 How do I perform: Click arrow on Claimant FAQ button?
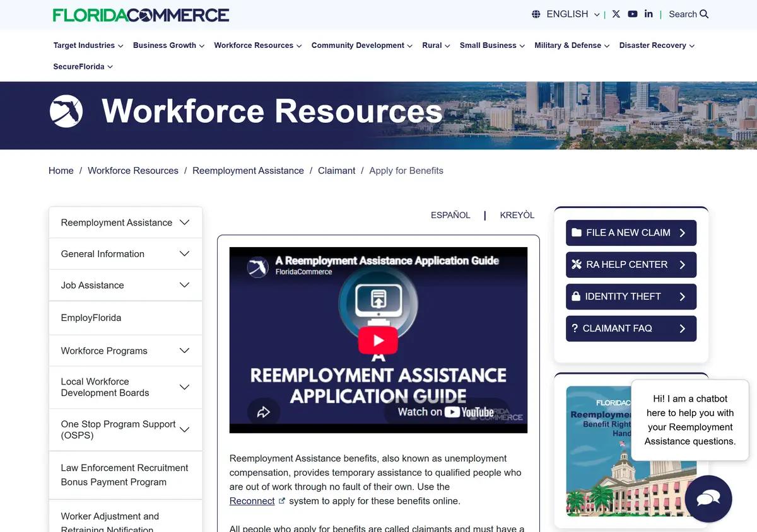[x=683, y=328]
